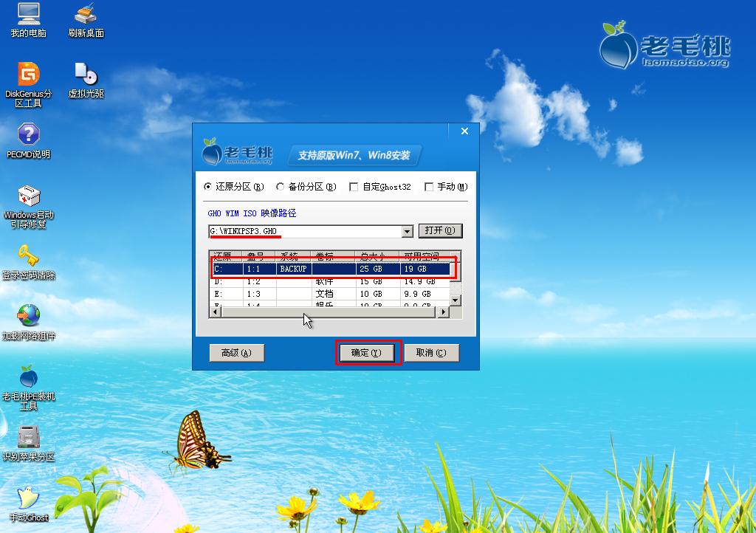Open the 虚拟光驱 virtual drive icon
The height and width of the screenshot is (533, 756).
(86, 75)
